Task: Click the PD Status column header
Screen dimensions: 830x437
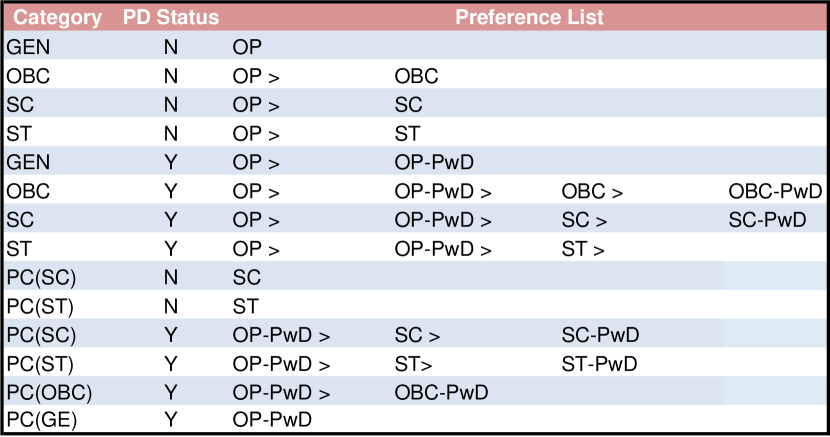Action: [x=171, y=17]
